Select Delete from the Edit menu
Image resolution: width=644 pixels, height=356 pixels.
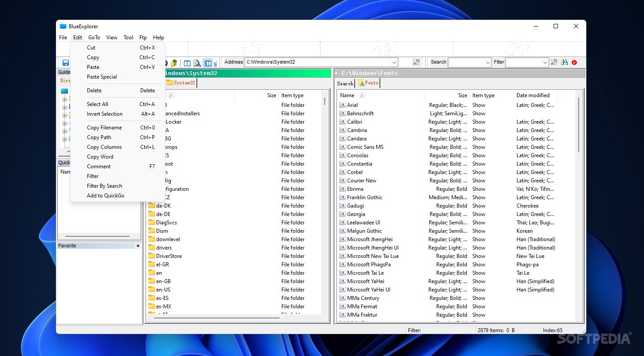click(118, 91)
